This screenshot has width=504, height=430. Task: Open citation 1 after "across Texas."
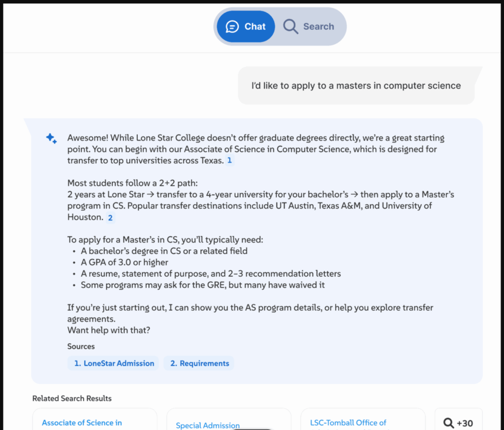[229, 161]
